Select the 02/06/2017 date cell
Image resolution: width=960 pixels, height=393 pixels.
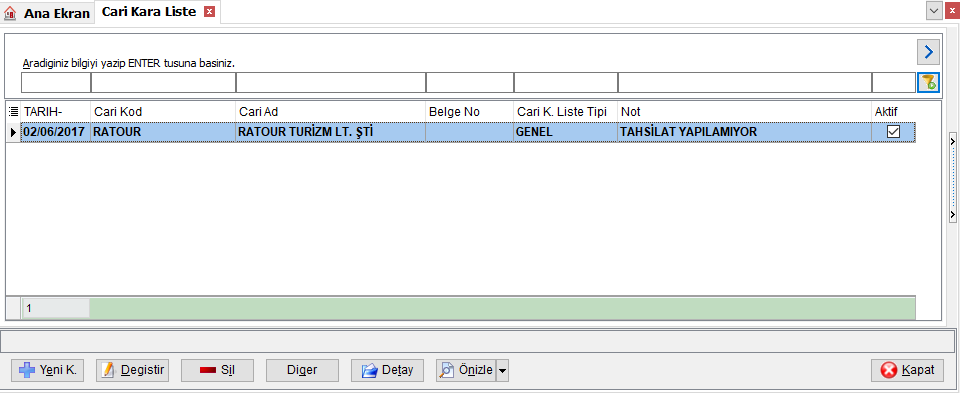56,132
